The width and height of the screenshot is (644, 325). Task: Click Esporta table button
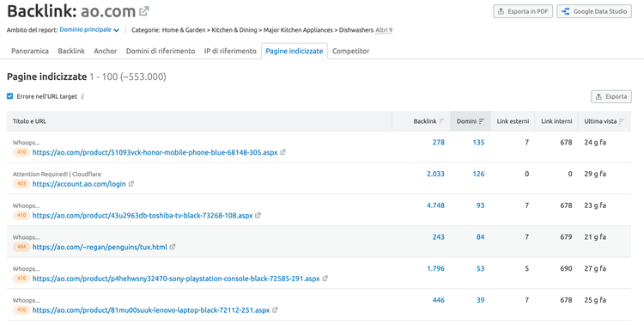click(x=611, y=96)
